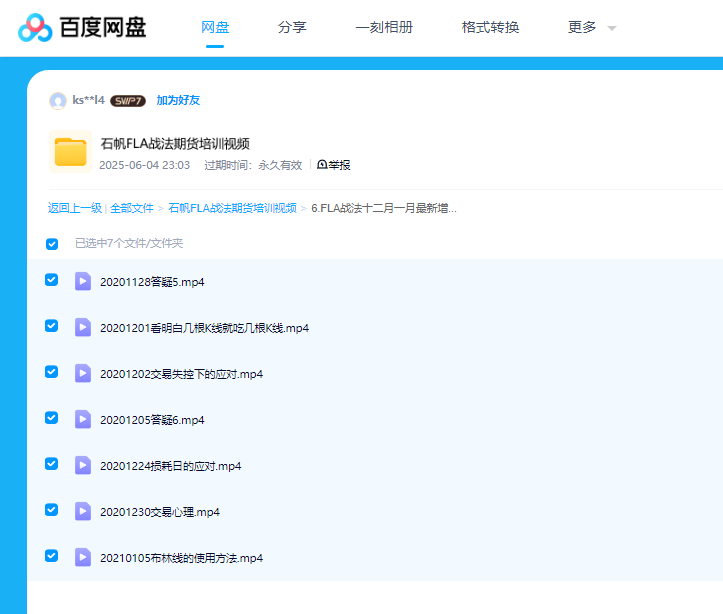Click video icon for 20210105布林线的使用方法.mp4
This screenshot has height=614, width=723.
coord(83,557)
